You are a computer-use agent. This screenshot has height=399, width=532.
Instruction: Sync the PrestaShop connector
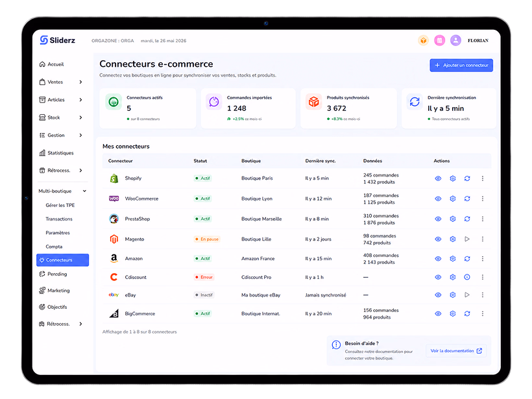(467, 219)
